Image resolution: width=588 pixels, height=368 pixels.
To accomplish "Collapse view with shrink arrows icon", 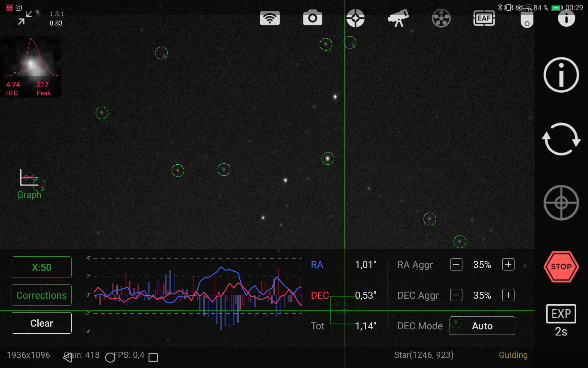I will click(x=25, y=18).
